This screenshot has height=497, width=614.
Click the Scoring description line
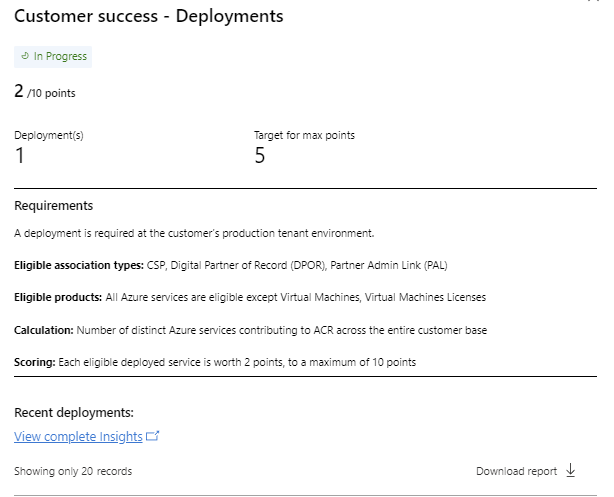pos(215,362)
